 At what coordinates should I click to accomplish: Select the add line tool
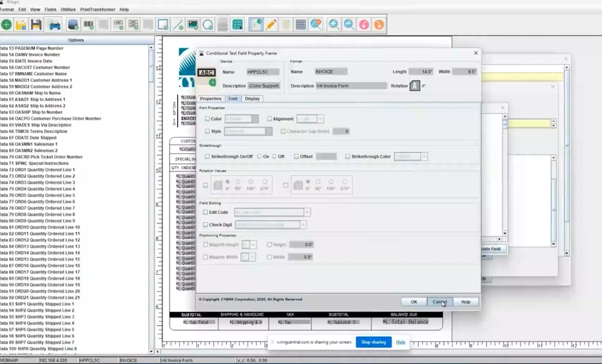[178, 25]
